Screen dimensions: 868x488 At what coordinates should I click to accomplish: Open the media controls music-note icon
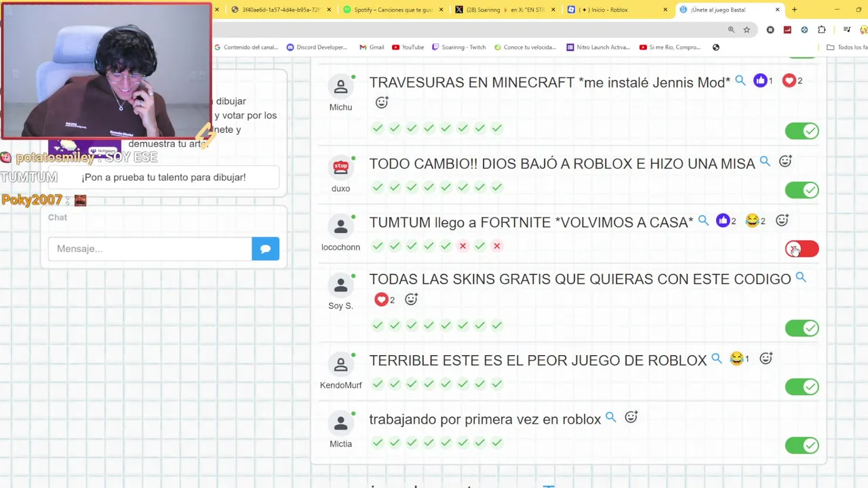pyautogui.click(x=847, y=30)
